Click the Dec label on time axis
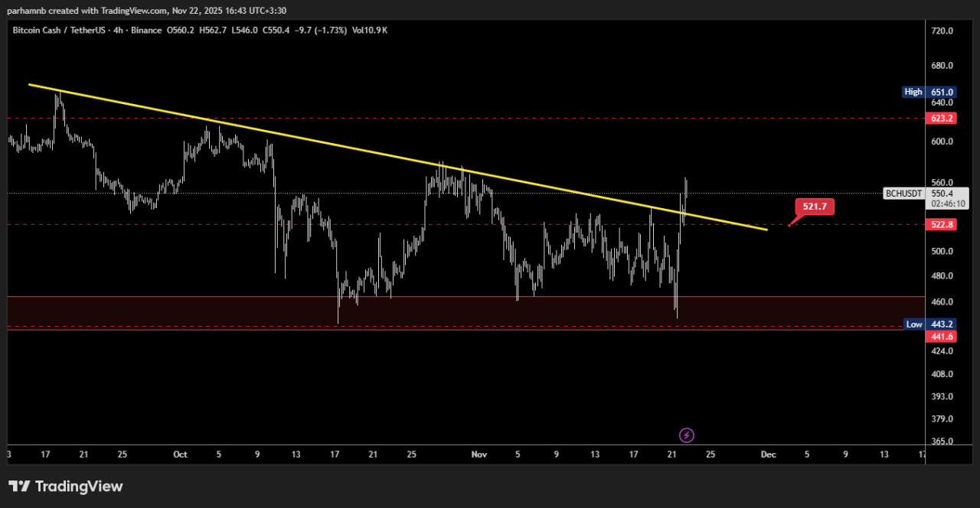The image size is (980, 508). pos(768,454)
